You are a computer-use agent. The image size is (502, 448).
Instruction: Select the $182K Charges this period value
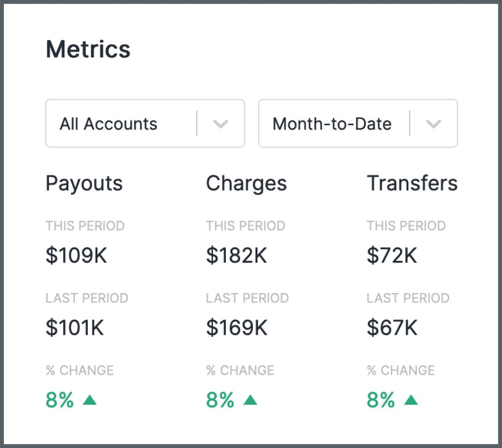[x=237, y=255]
